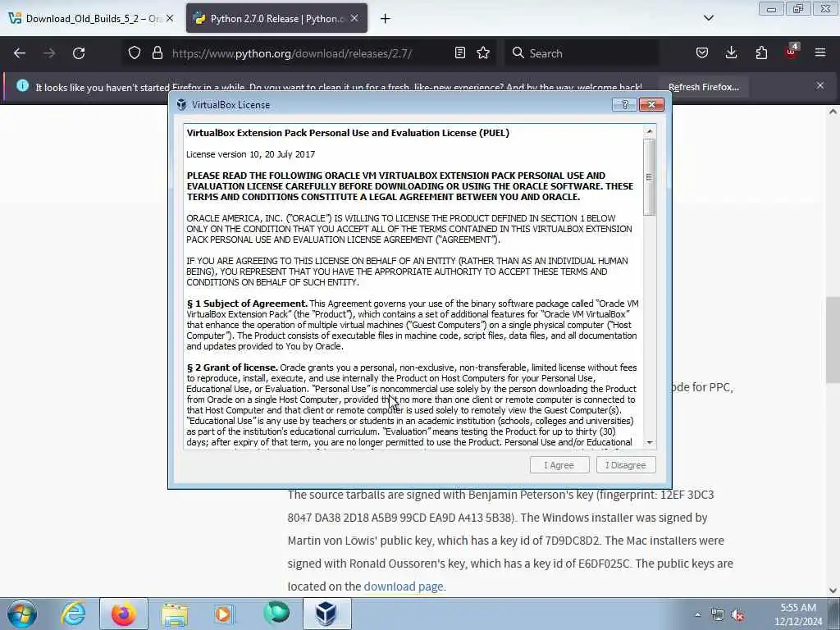Click the '§ 2 Grant of license.' heading
Viewport: 840px width, 630px height.
click(x=232, y=367)
